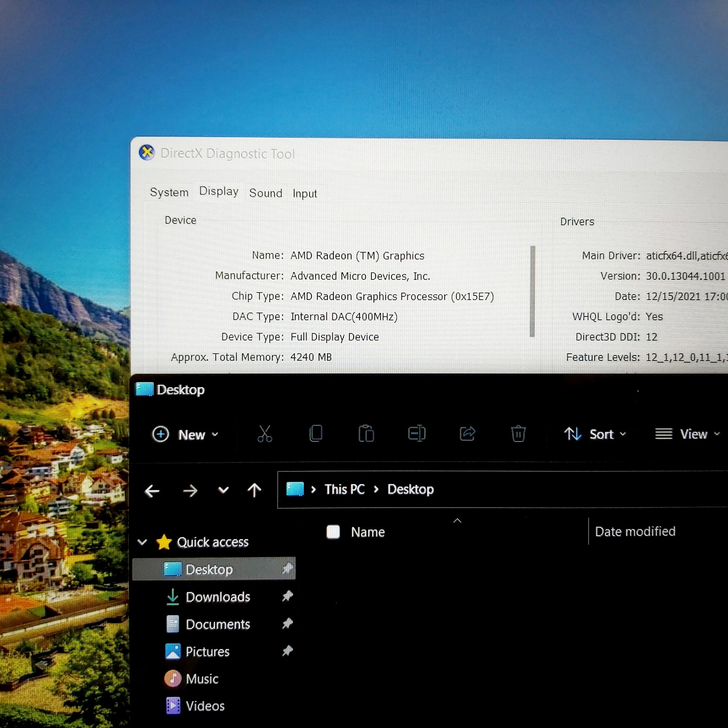Tick the select-all checkbox beside Name

(x=333, y=532)
